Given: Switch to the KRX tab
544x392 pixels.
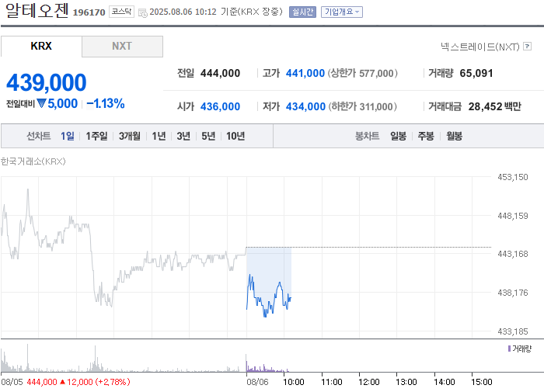Looking at the screenshot, I should click(x=41, y=46).
